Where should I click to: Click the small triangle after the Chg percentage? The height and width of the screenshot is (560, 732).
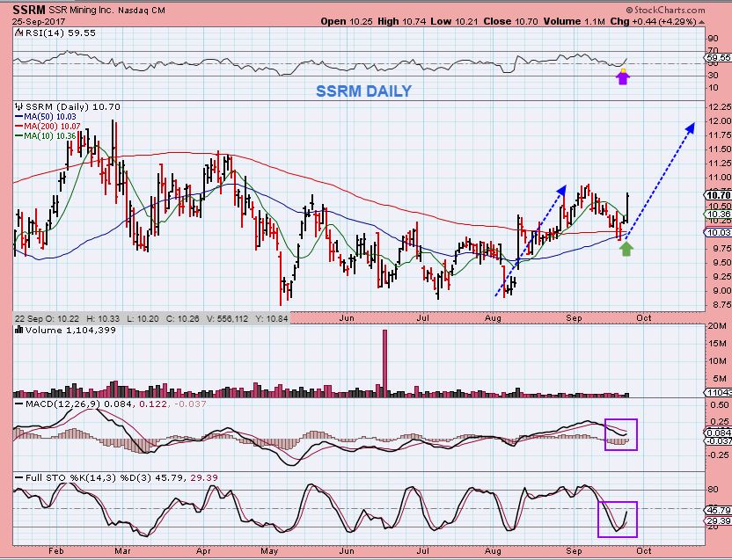point(702,22)
